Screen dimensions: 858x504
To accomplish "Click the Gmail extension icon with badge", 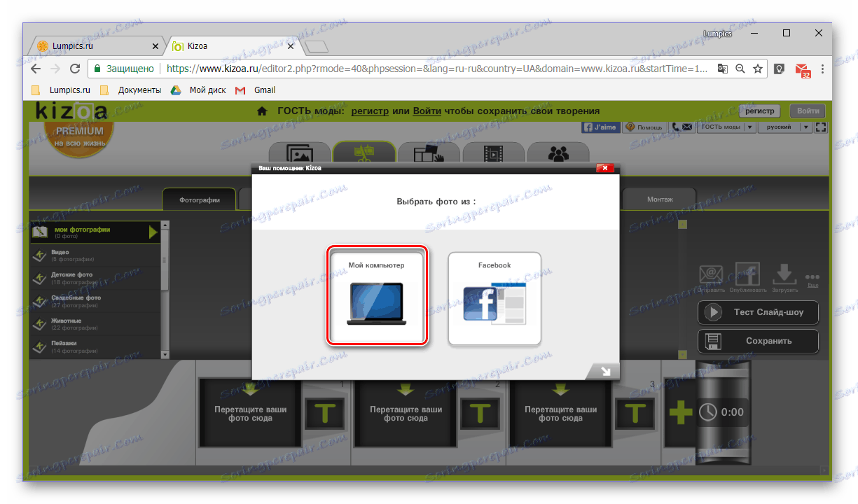I will click(801, 69).
